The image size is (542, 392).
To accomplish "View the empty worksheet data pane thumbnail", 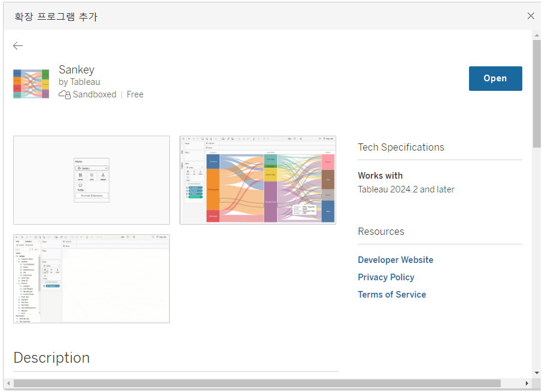I will [92, 278].
